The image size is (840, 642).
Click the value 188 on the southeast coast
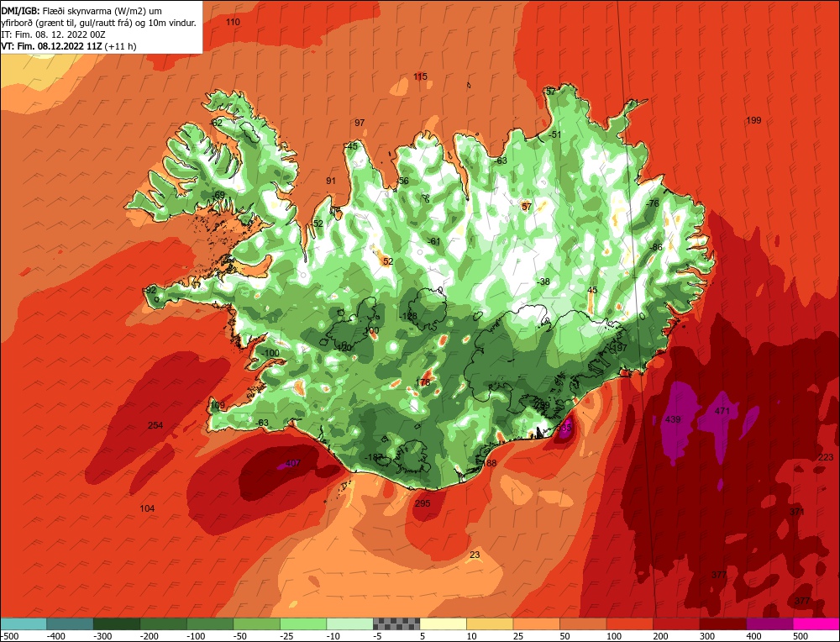[489, 463]
